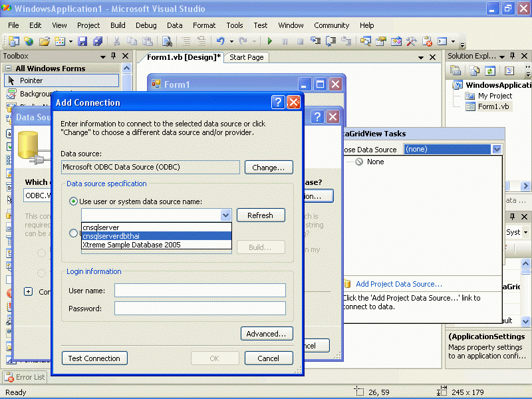Open the File menu
Screen dimensions: 532x399
(x=13, y=25)
